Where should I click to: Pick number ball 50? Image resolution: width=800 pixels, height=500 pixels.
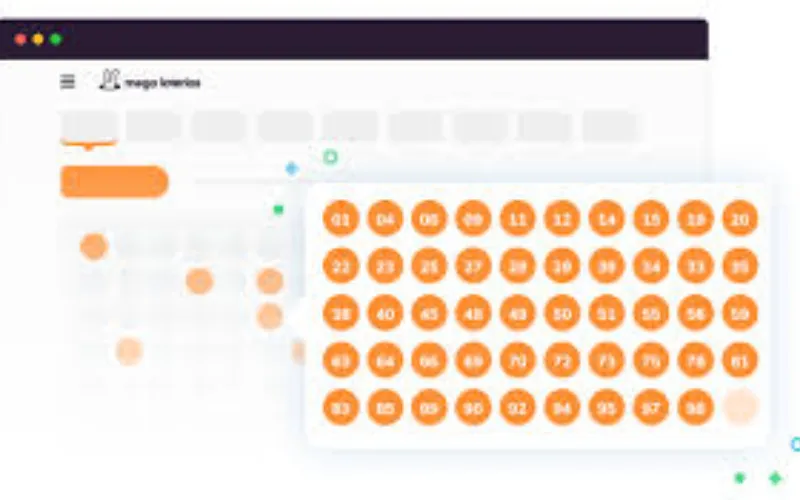(x=562, y=313)
